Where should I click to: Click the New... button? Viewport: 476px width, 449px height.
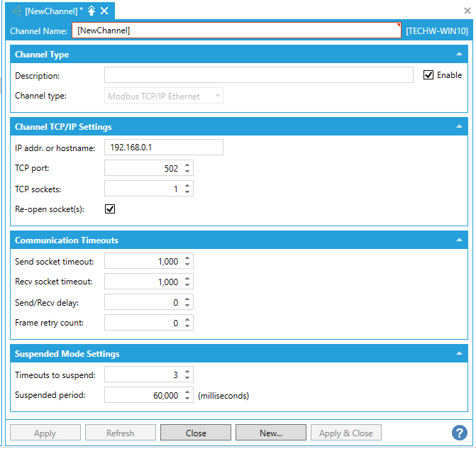tap(271, 433)
